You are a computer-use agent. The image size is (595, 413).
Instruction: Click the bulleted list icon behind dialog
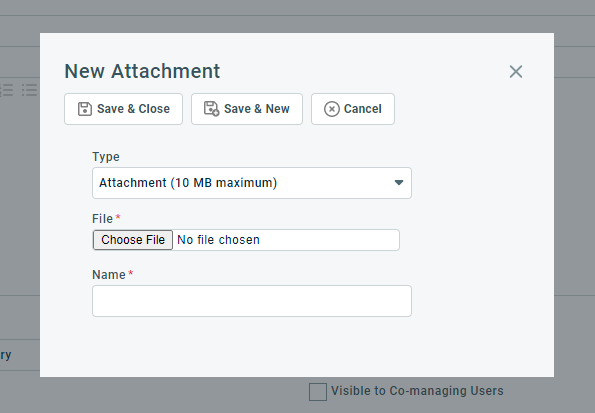[29, 90]
